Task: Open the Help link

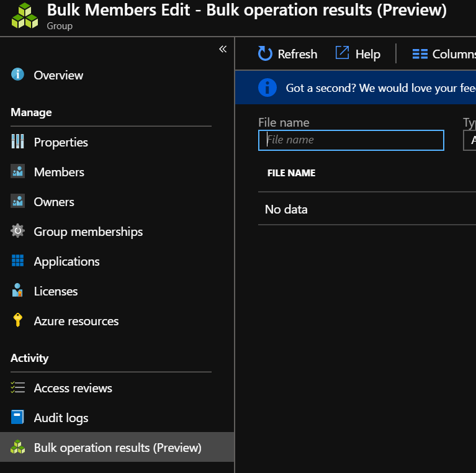Action: tap(357, 54)
